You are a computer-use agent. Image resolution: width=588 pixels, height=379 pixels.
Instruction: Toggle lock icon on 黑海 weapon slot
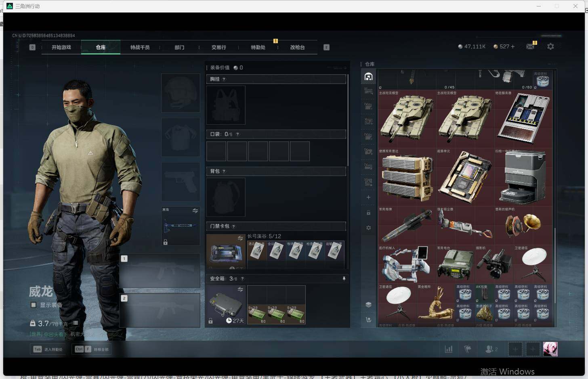pyautogui.click(x=165, y=242)
